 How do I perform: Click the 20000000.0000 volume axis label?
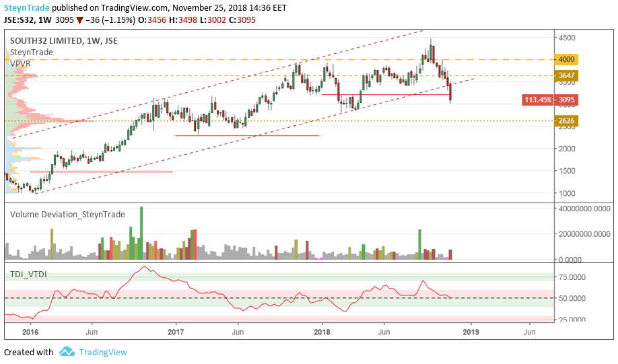[584, 234]
